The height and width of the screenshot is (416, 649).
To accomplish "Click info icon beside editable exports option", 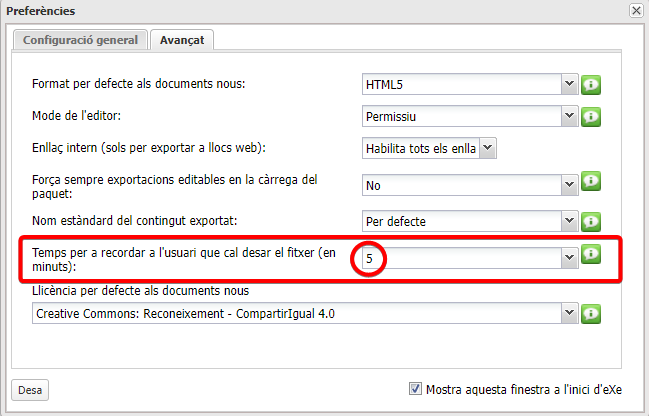I will [591, 181].
